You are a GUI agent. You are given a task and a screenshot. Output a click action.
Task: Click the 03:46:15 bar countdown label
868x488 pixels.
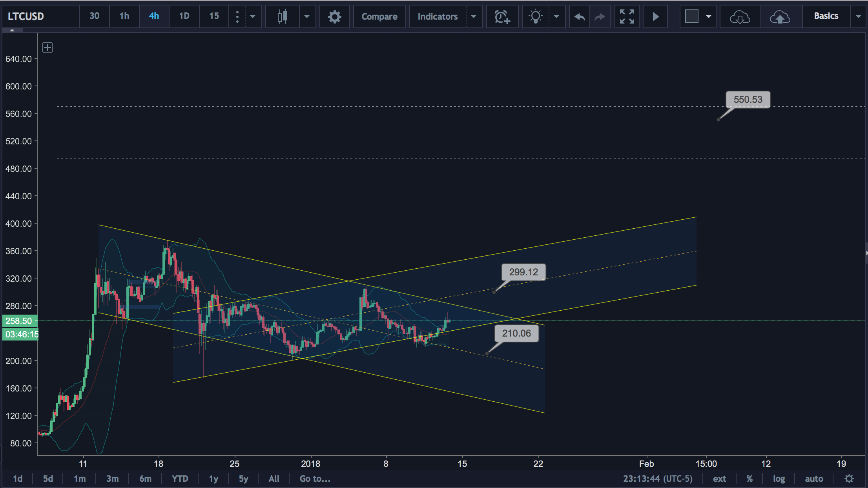pyautogui.click(x=20, y=334)
